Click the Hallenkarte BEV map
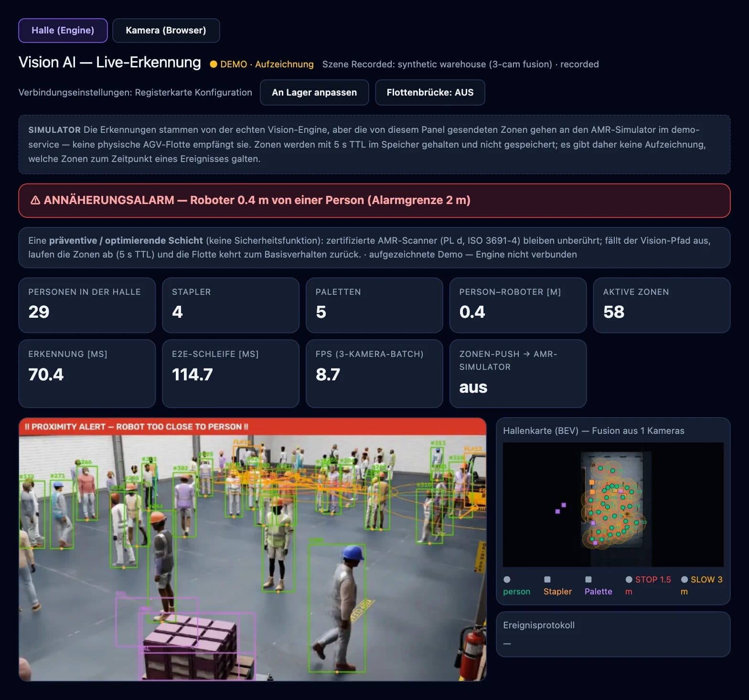The image size is (749, 700). (x=613, y=505)
